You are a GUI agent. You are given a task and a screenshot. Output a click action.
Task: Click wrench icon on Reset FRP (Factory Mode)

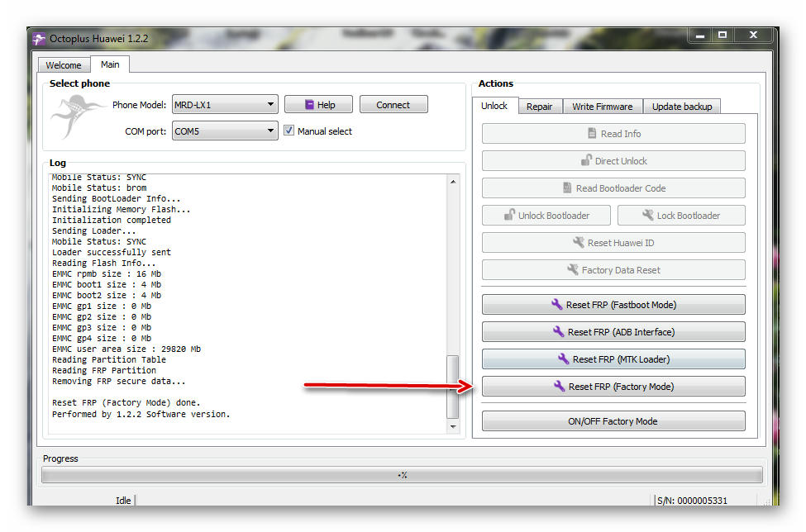pos(560,386)
